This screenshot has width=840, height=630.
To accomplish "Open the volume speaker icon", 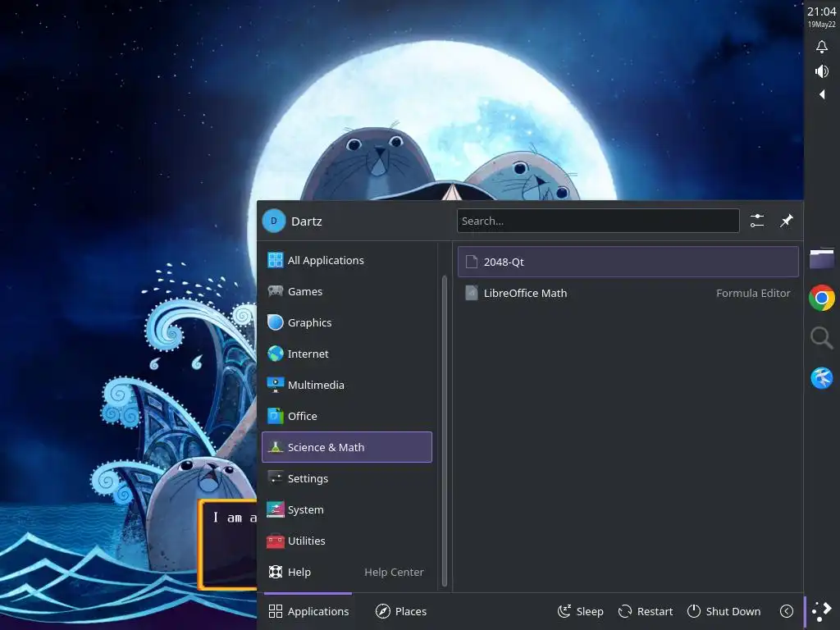I will coord(822,71).
